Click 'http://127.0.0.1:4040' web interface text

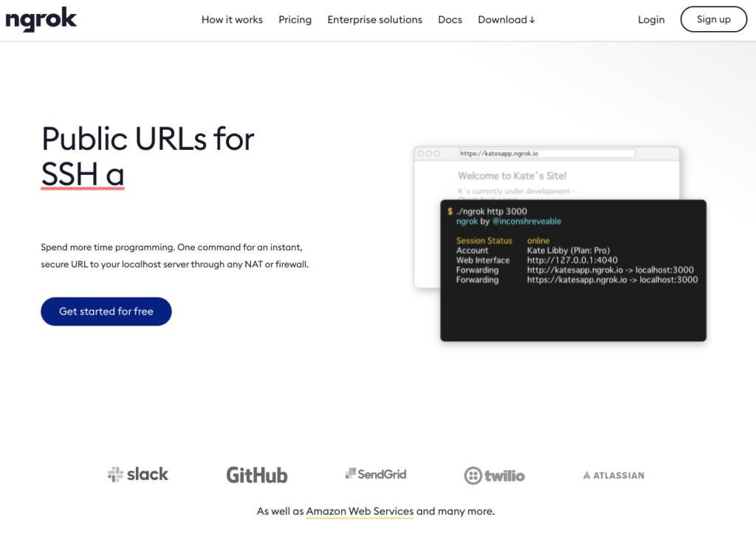572,261
